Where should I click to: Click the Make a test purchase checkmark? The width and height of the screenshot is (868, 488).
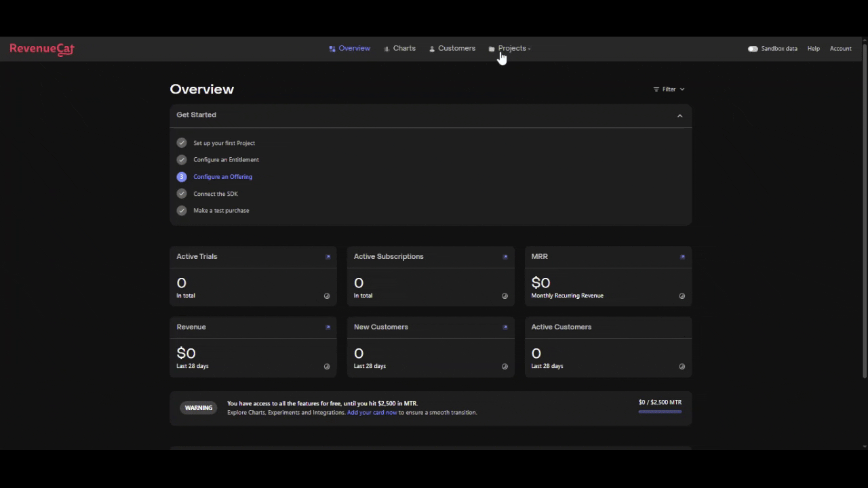181,210
